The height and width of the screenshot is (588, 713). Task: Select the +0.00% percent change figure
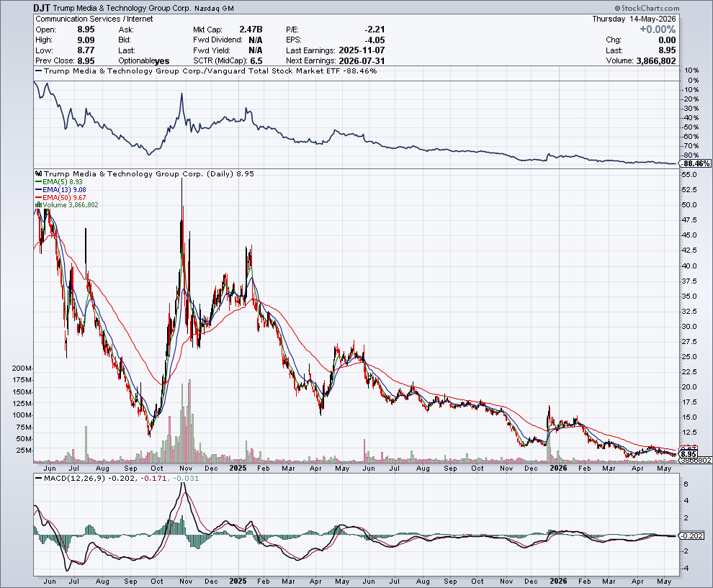coord(658,30)
